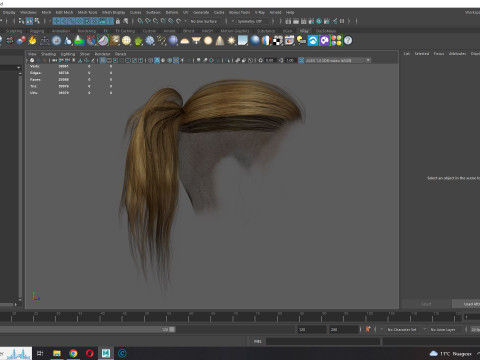Open the light bulb lister shelf icon

point(301,41)
